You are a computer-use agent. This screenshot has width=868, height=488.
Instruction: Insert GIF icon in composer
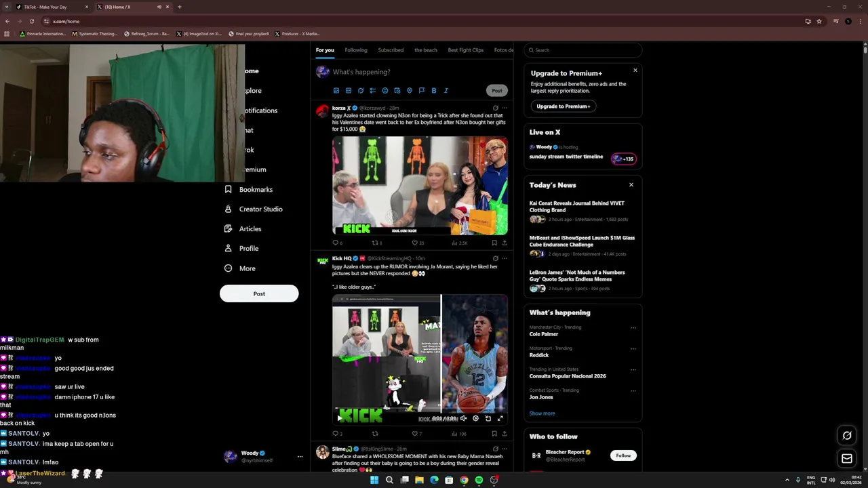click(x=349, y=90)
